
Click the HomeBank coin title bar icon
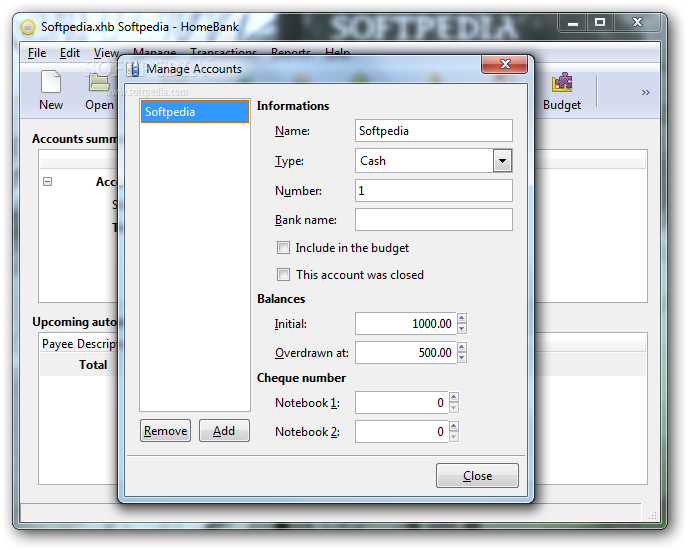point(28,27)
